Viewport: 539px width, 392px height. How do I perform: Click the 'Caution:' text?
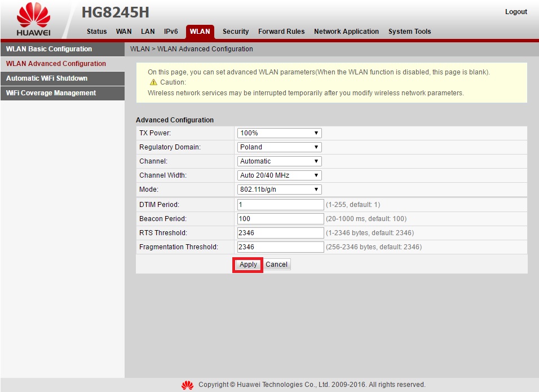[x=173, y=82]
